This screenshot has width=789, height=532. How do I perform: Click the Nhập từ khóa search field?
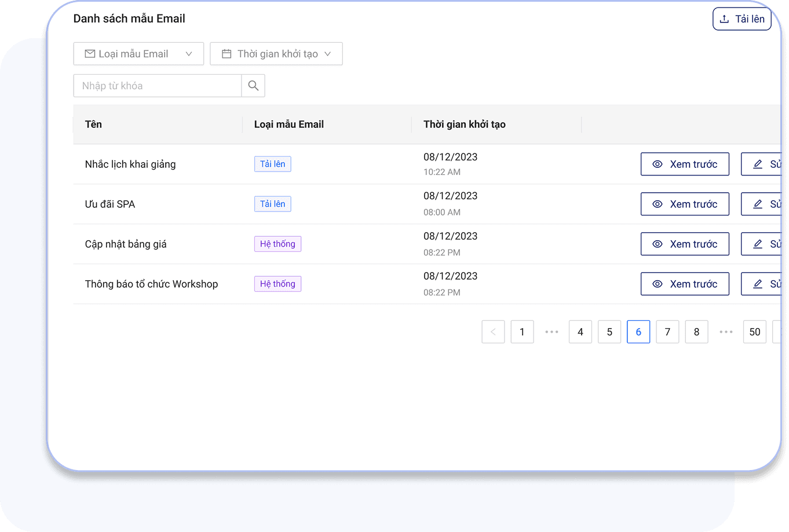[x=156, y=85]
